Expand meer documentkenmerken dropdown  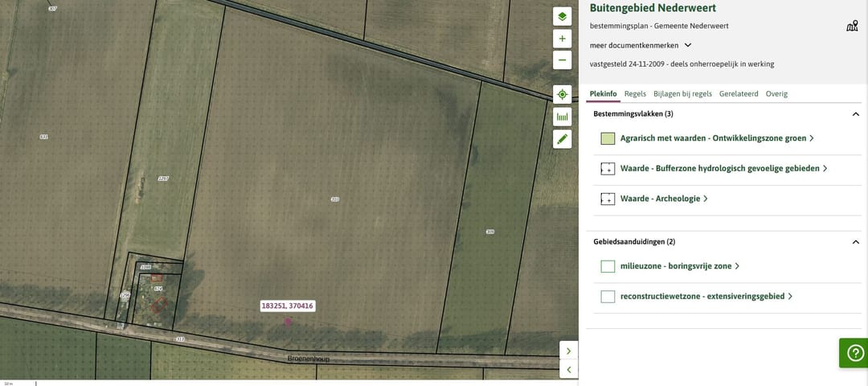coord(688,46)
